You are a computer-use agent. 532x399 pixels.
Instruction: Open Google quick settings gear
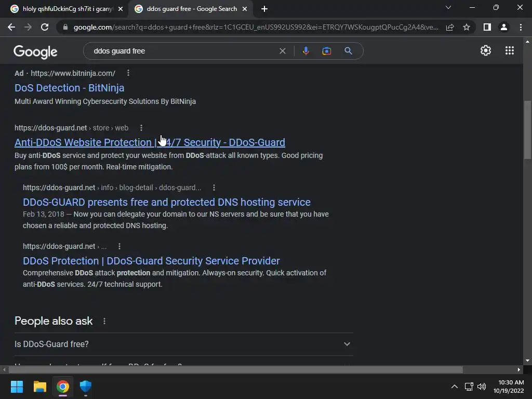click(486, 50)
